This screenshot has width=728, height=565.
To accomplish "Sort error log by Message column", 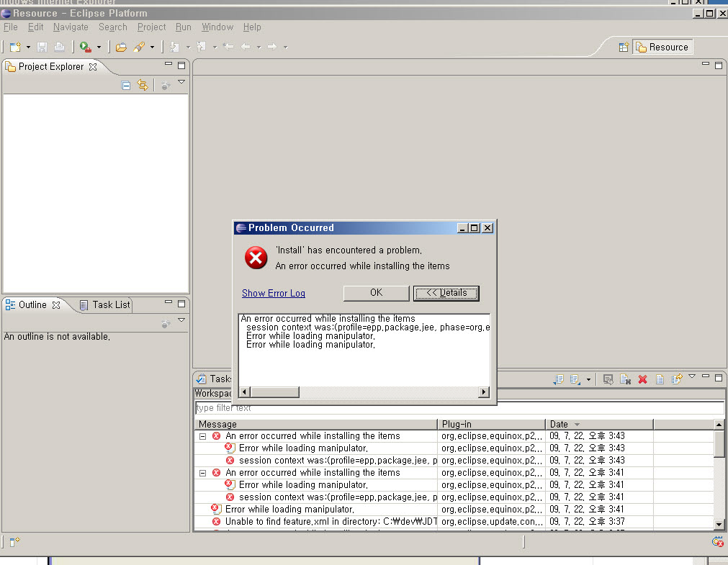I will coord(315,425).
